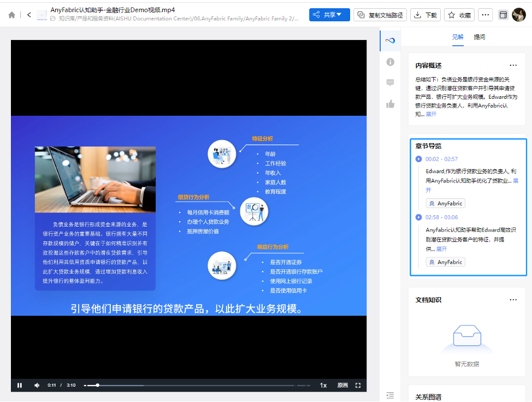Pause the video playback
532x402 pixels.
pyautogui.click(x=20, y=385)
